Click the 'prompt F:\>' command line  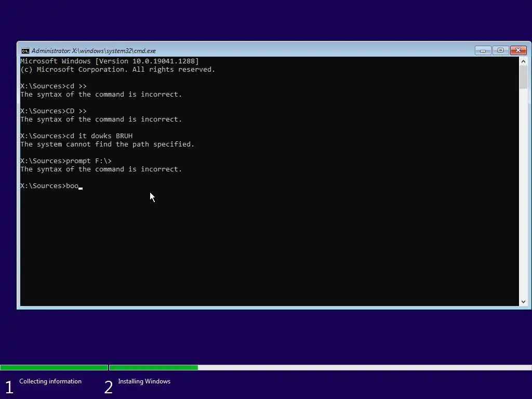coord(66,161)
